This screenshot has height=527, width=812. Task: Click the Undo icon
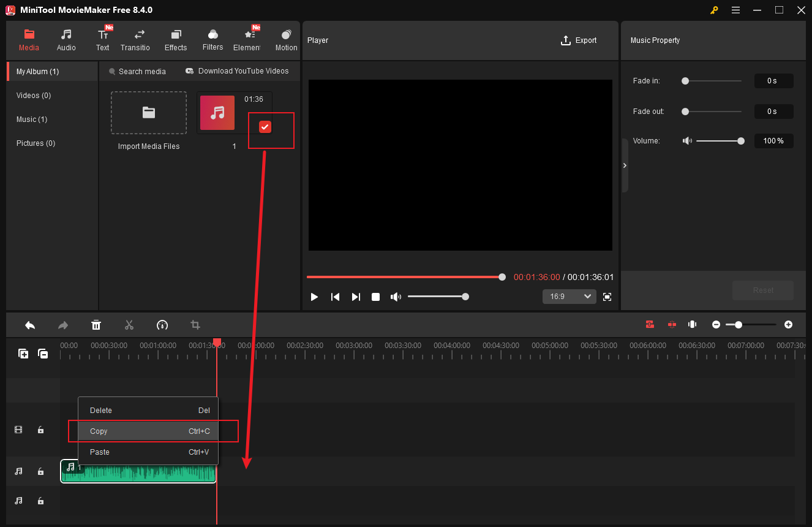click(30, 325)
